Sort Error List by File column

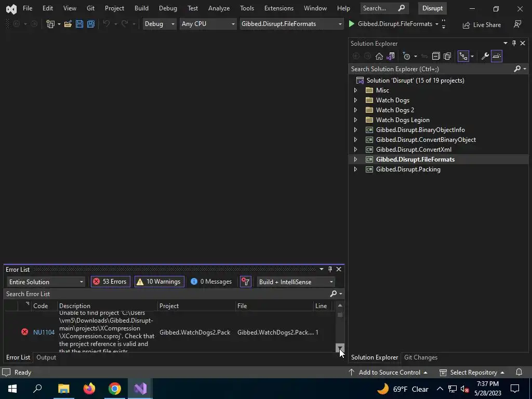(x=274, y=306)
